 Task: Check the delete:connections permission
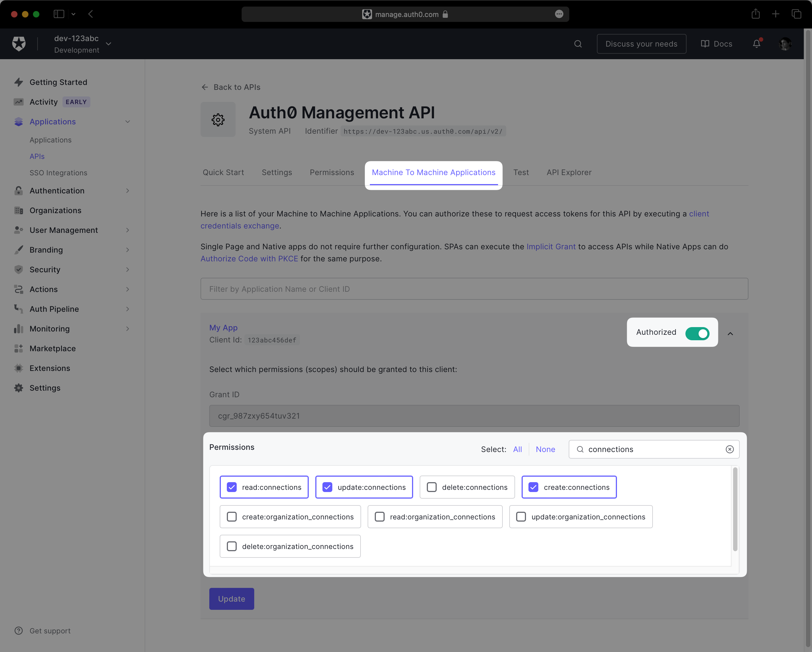[431, 487]
